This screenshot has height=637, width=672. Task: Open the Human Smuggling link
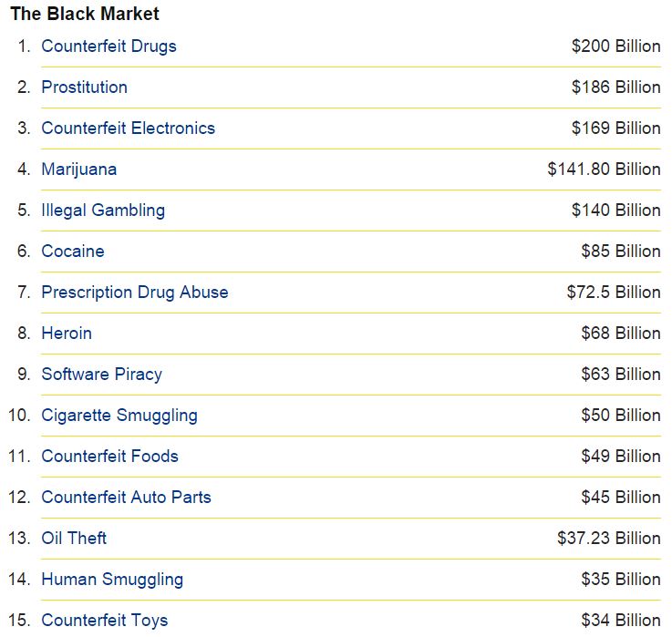coord(112,580)
